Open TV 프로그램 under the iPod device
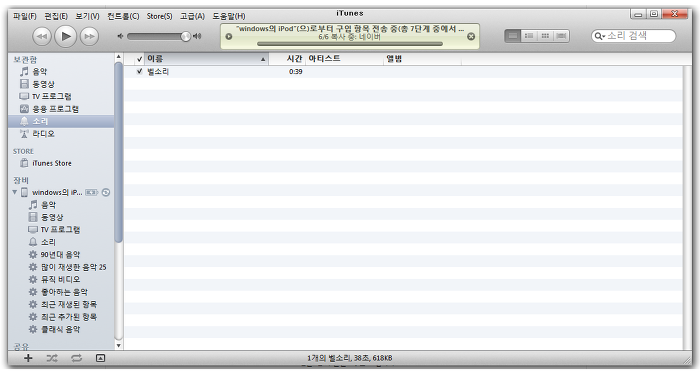Image resolution: width=700 pixels, height=376 pixels. pos(61,230)
